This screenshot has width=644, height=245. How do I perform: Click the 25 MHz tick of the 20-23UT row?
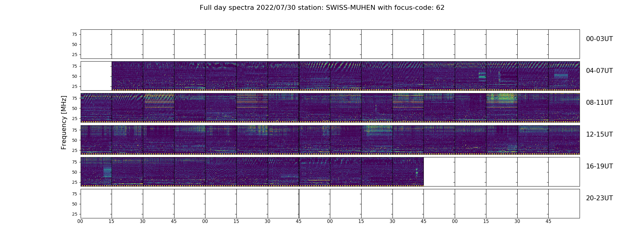(75, 214)
